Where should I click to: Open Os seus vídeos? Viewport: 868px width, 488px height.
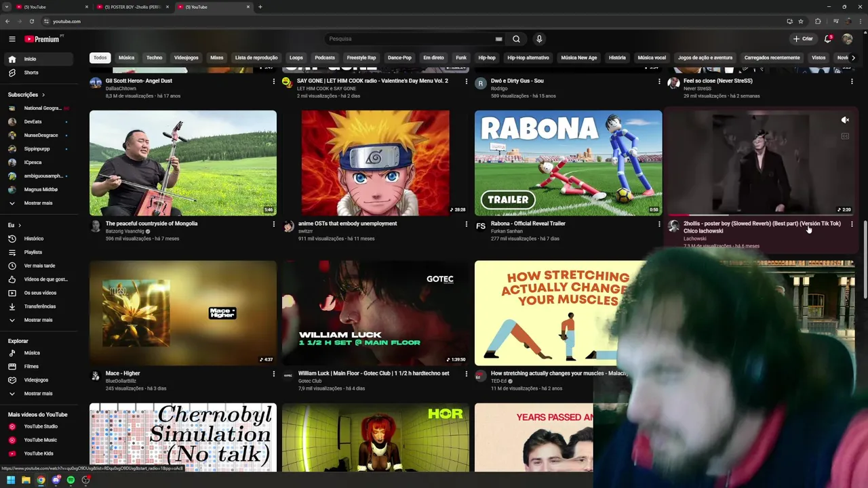tap(39, 293)
